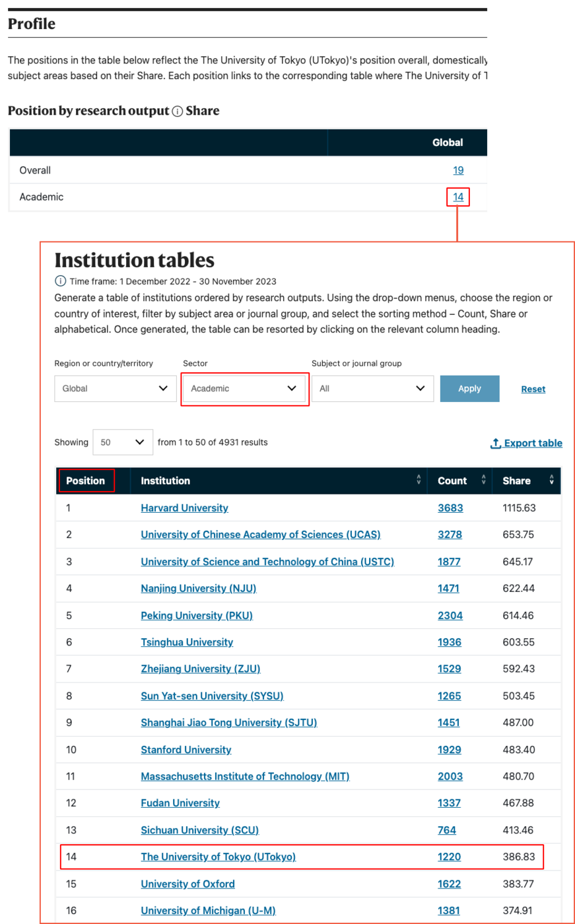
Task: Click Sichuan University count 764
Action: click(x=447, y=830)
